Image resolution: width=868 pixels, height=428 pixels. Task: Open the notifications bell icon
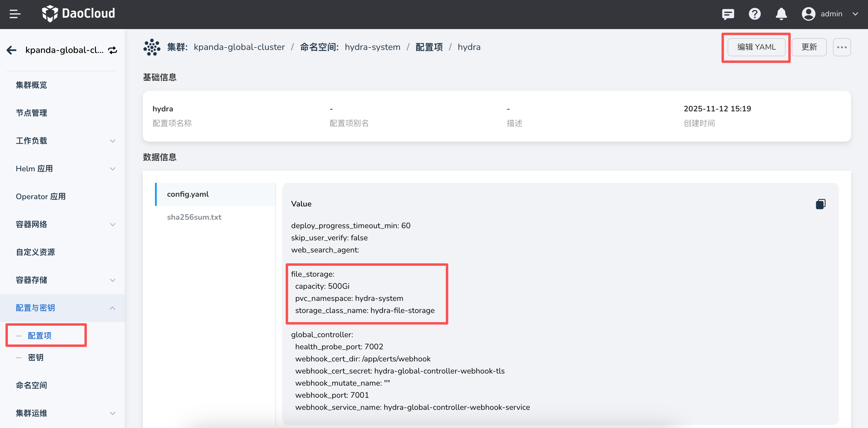tap(781, 14)
